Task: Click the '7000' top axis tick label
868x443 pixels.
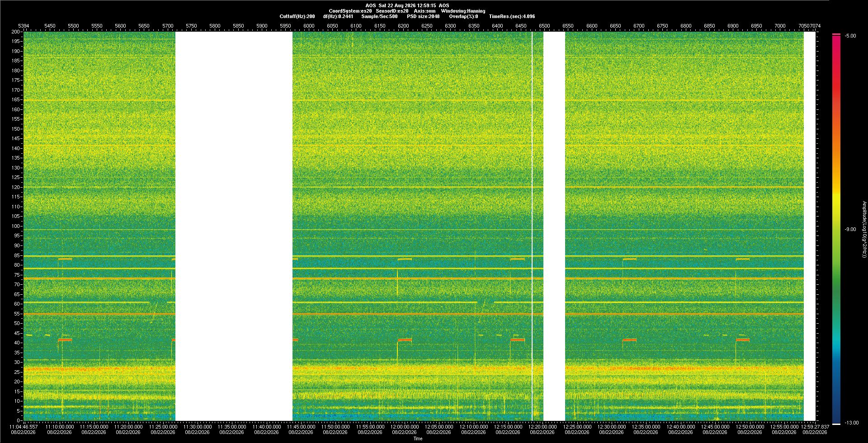Action: click(780, 26)
